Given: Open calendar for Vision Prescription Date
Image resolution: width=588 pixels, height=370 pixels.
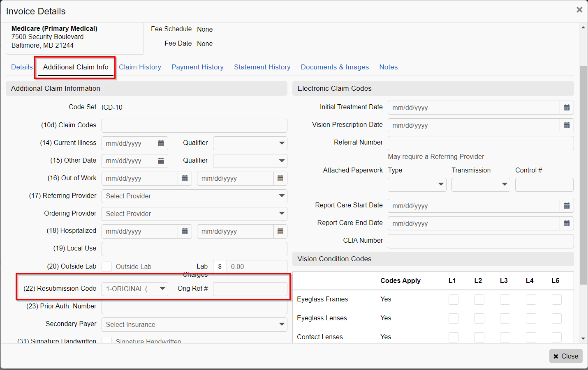Looking at the screenshot, I should [567, 125].
